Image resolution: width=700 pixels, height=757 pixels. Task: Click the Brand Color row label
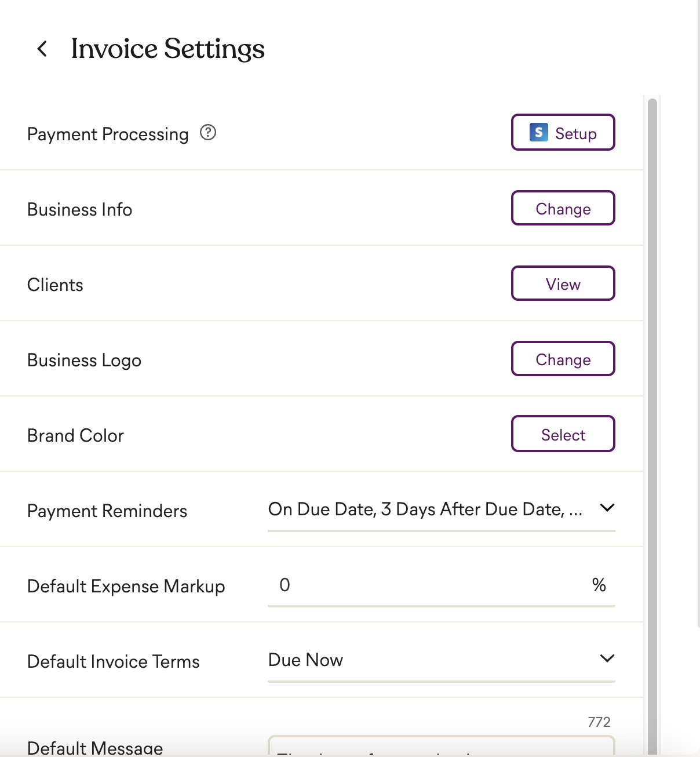pyautogui.click(x=75, y=435)
